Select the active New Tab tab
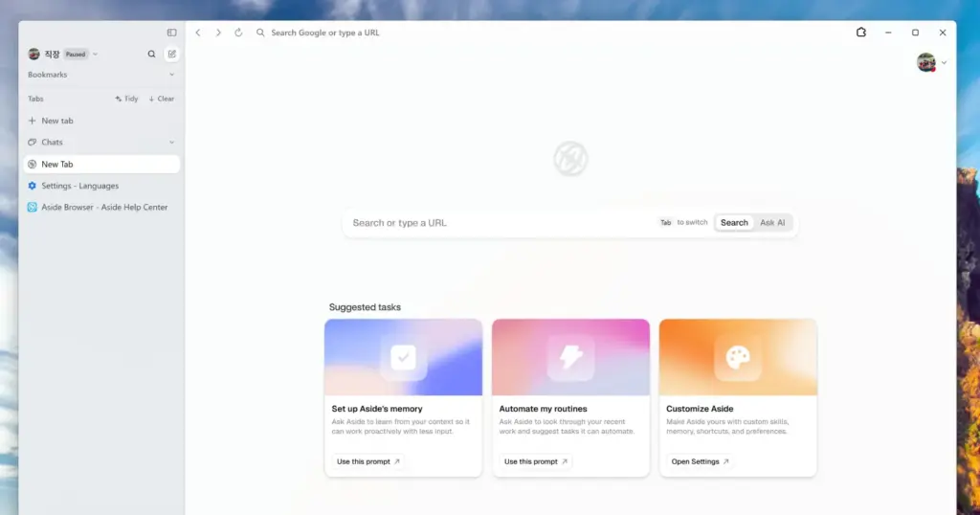The width and height of the screenshot is (980, 515). click(x=101, y=165)
